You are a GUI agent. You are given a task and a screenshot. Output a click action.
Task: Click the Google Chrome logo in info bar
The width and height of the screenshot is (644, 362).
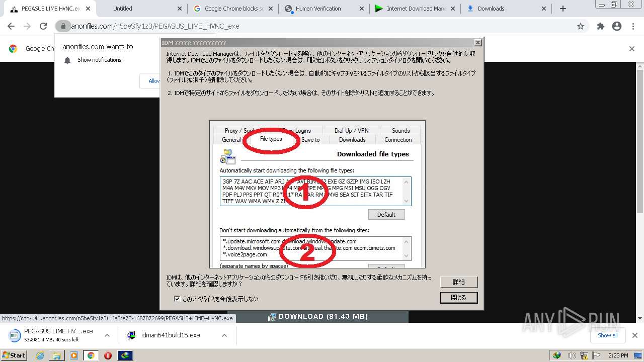pos(13,49)
